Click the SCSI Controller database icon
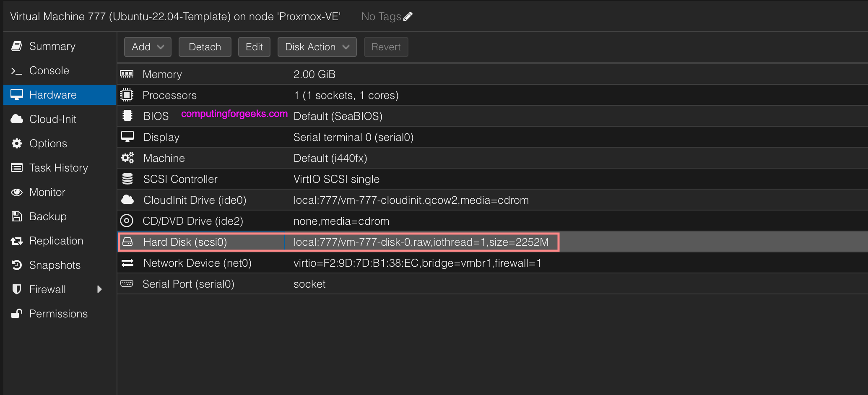The height and width of the screenshot is (395, 868). coord(127,179)
